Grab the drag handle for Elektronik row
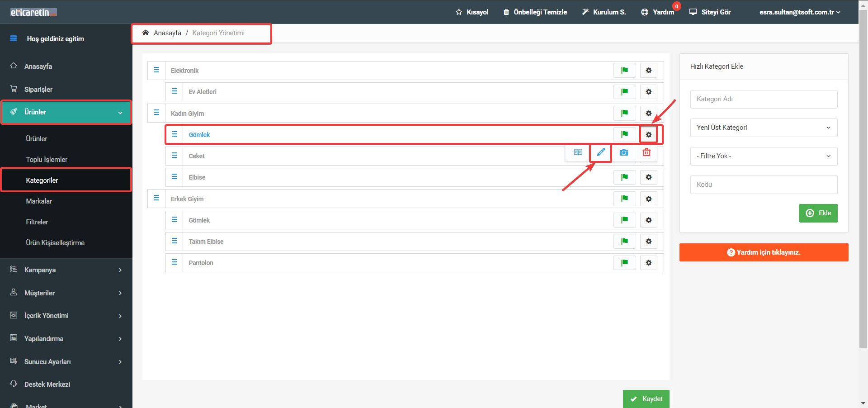The image size is (868, 408). [156, 70]
